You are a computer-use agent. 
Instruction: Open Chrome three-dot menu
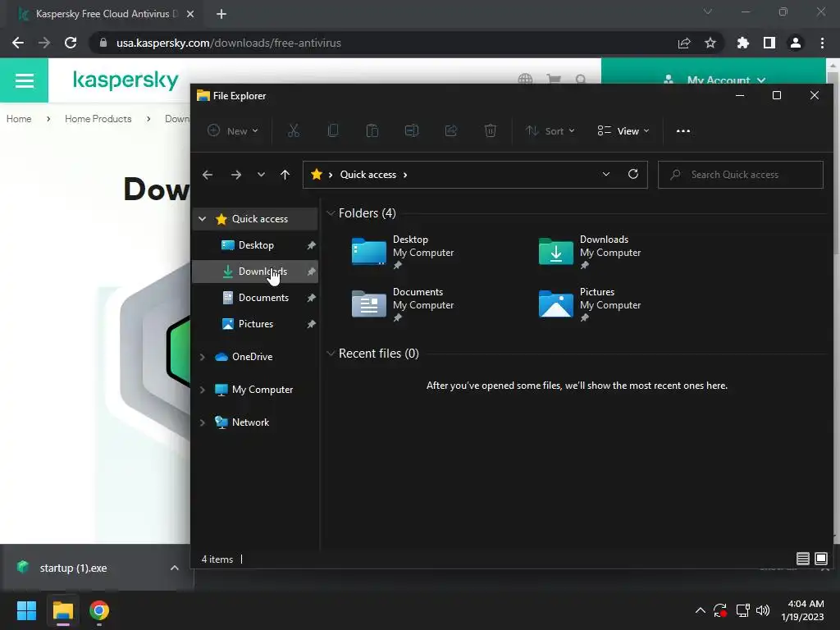pos(822,43)
